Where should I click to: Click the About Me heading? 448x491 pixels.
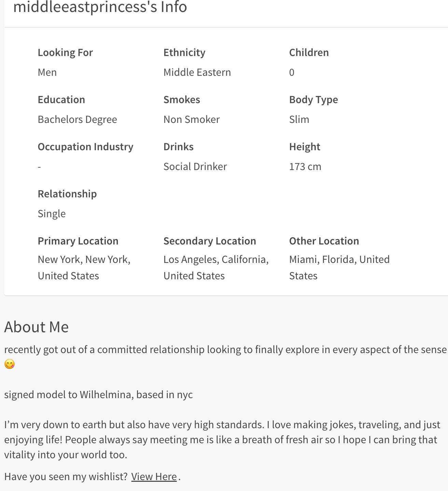37,327
